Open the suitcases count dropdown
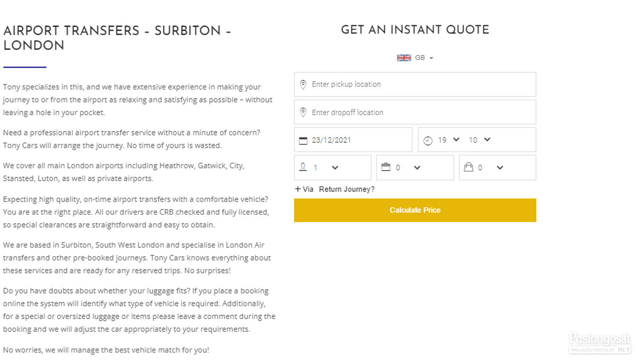The image size is (642, 364). pyautogui.click(x=408, y=168)
